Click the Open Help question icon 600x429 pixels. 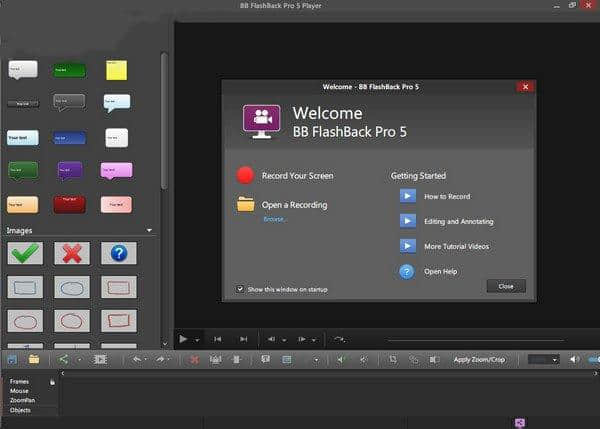click(407, 271)
